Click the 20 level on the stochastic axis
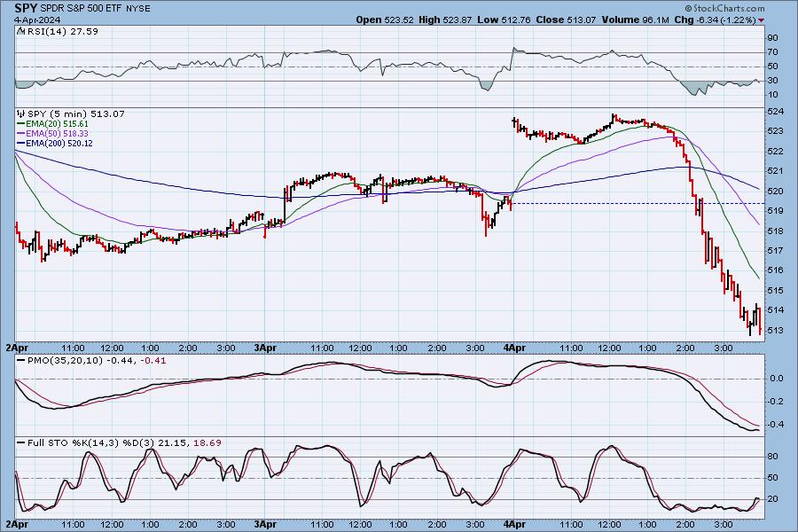Image resolution: width=798 pixels, height=532 pixels. [772, 499]
